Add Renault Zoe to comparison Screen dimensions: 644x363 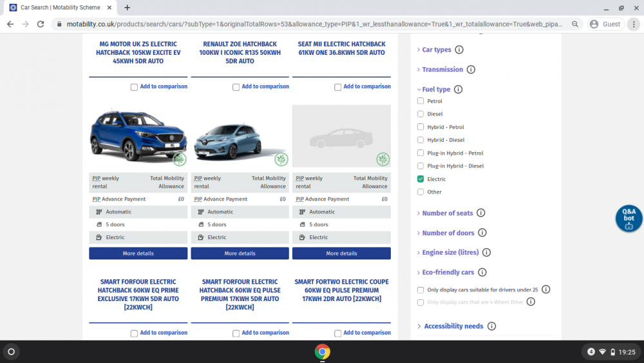point(236,87)
